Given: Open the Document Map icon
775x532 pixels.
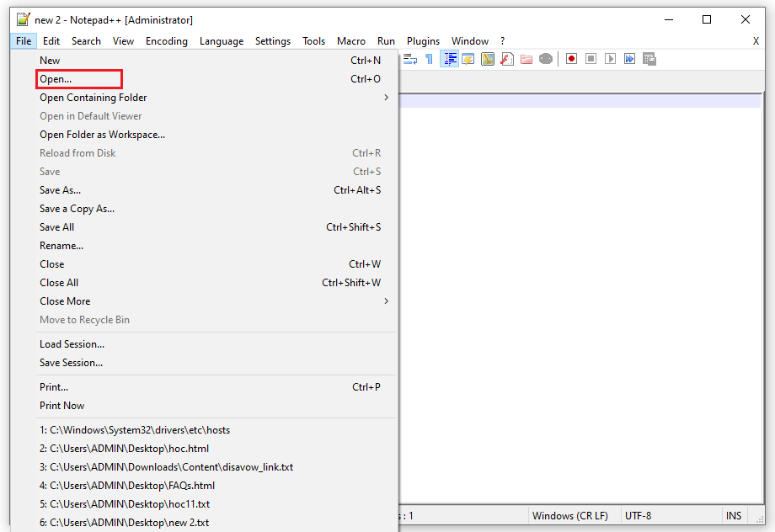Looking at the screenshot, I should click(488, 59).
